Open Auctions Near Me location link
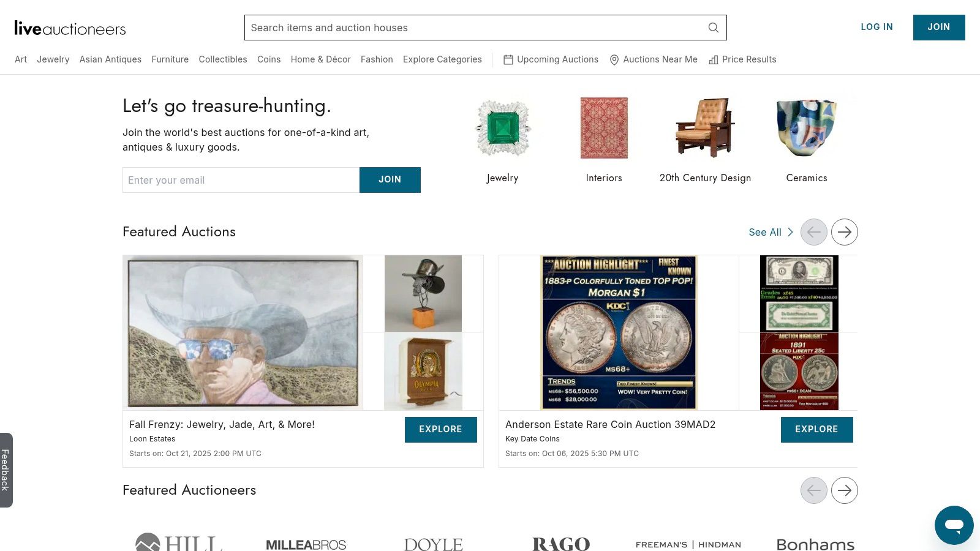Screen dimensions: 980x551 tap(654, 59)
